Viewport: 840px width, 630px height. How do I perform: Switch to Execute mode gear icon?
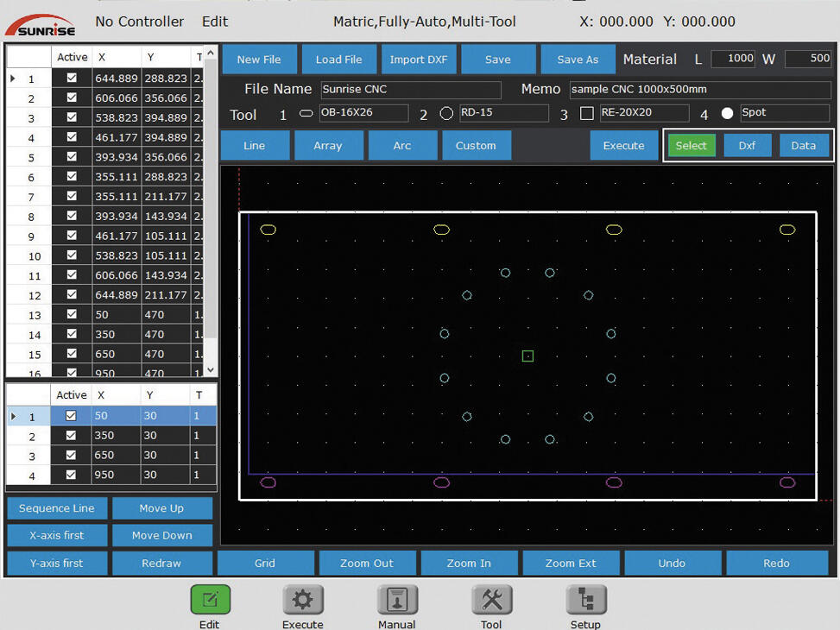coord(303,600)
